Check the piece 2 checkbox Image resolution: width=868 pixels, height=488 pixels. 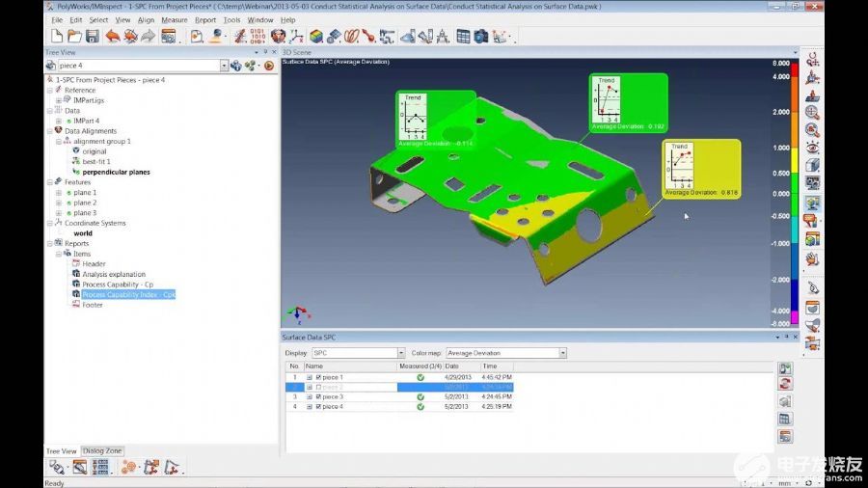click(318, 388)
